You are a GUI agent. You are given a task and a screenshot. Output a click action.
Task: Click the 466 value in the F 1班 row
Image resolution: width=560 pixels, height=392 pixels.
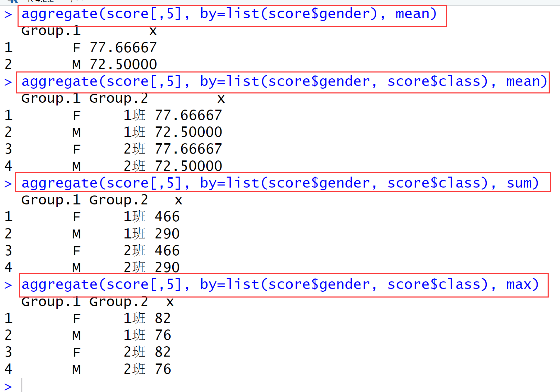(167, 217)
